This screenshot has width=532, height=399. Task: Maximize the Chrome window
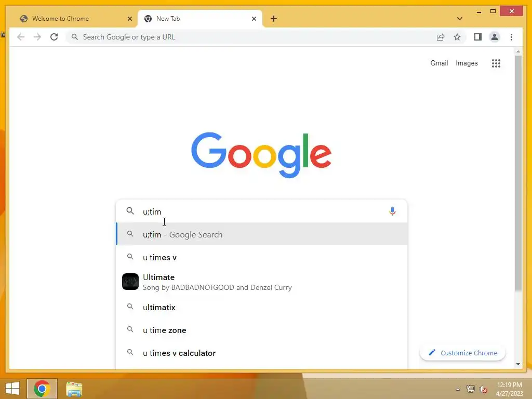click(x=493, y=11)
